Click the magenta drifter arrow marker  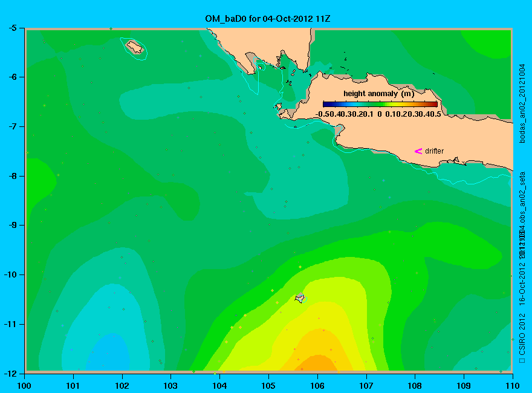point(418,151)
